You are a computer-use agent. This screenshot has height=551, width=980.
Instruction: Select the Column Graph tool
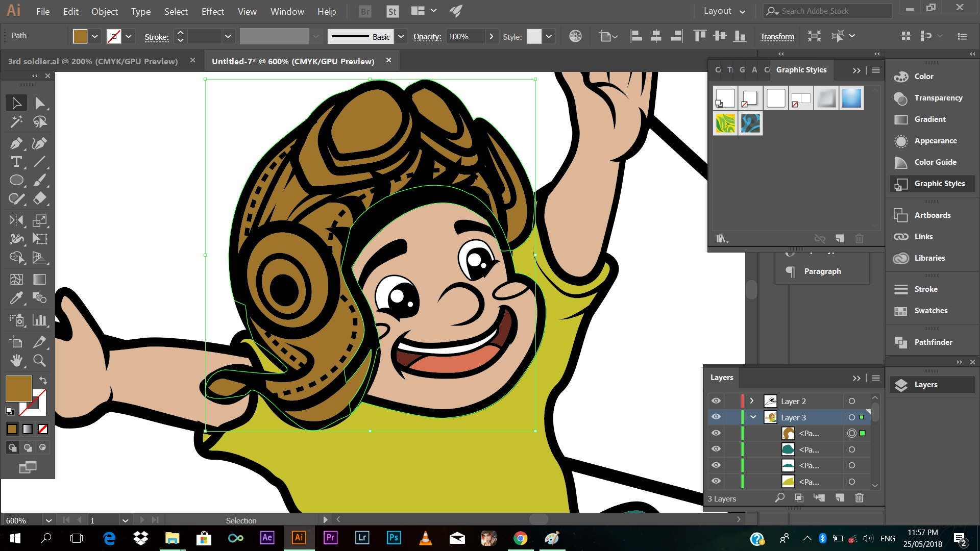40,320
